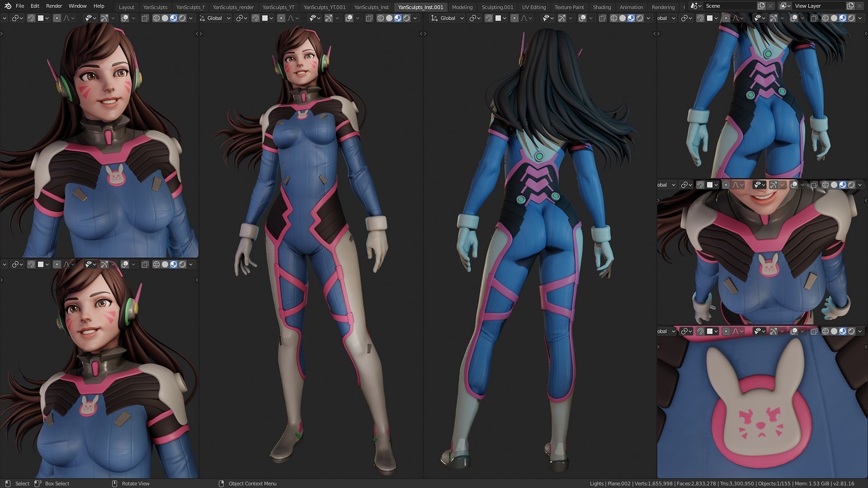Click snapping magnet icon in back-view viewport header
The image size is (868, 488).
point(489,18)
